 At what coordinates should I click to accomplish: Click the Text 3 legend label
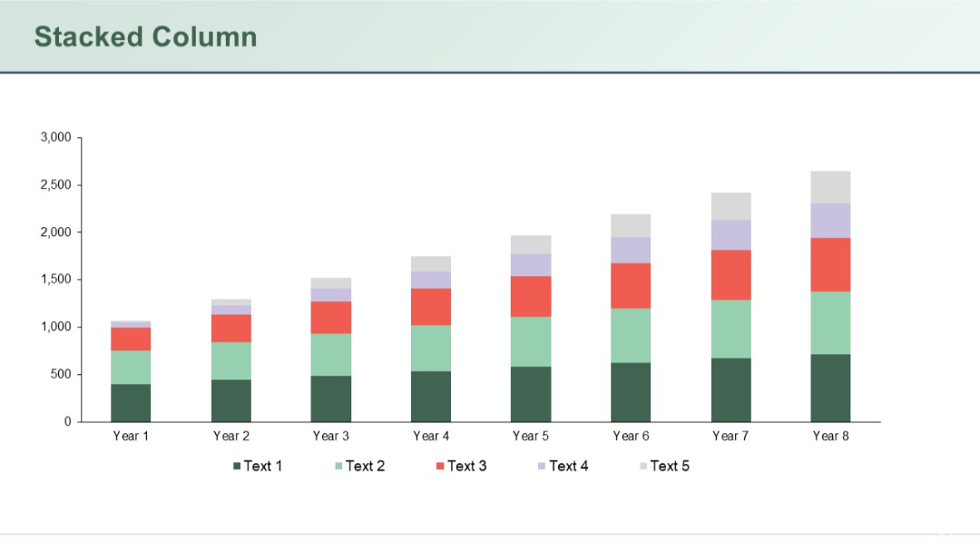(467, 466)
